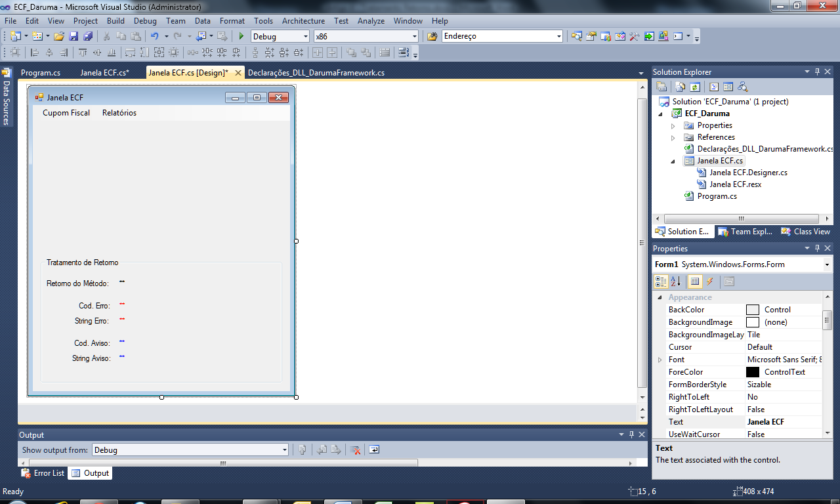Click the Retorno do Método label

coord(77,283)
